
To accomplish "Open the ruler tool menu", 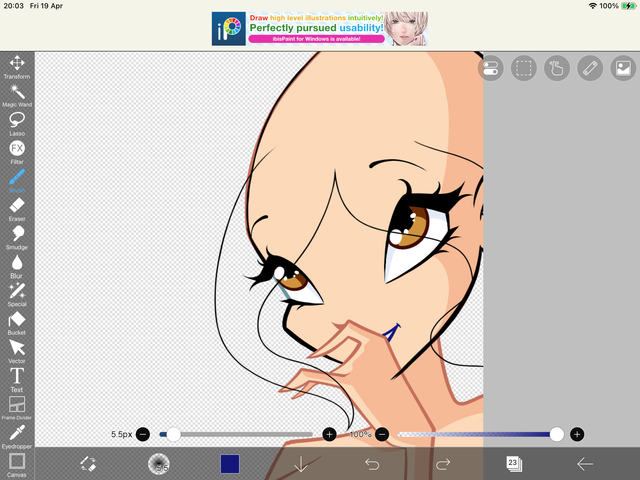I will 590,68.
